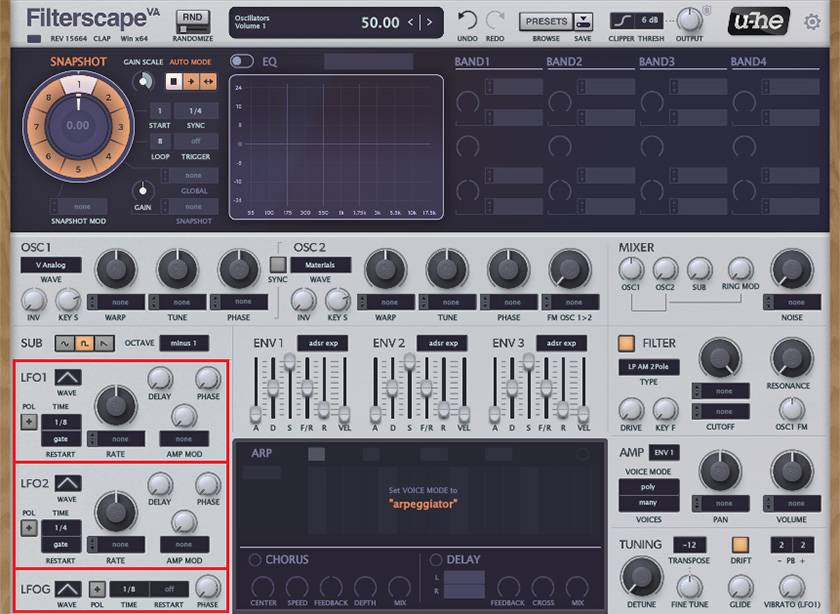
Task: Click the GLIDE knob
Action: click(x=740, y=587)
